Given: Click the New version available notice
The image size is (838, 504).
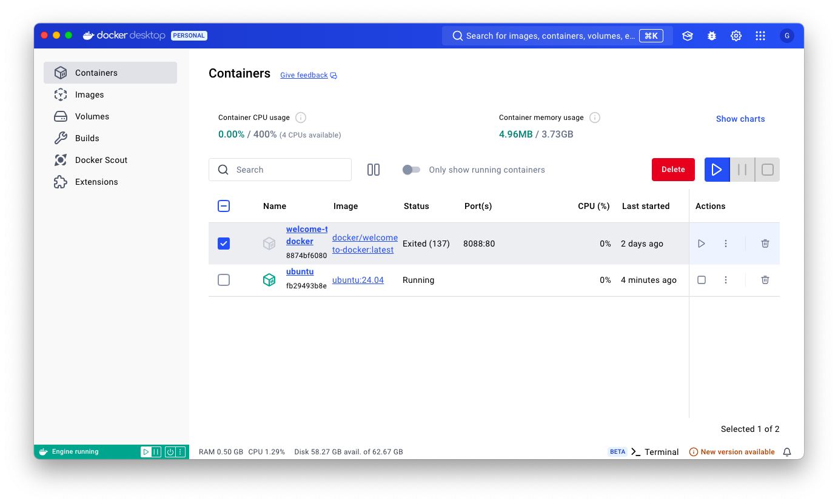Looking at the screenshot, I should [x=732, y=452].
